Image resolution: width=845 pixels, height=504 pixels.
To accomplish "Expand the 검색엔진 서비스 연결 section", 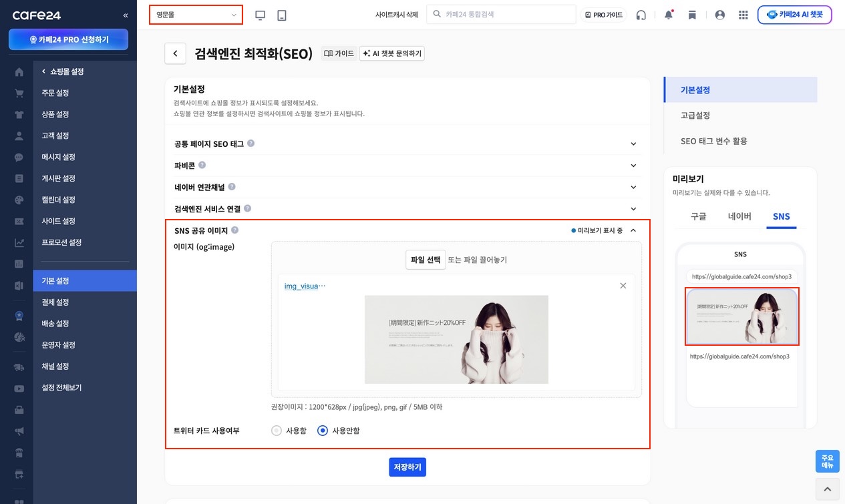I will coord(633,209).
